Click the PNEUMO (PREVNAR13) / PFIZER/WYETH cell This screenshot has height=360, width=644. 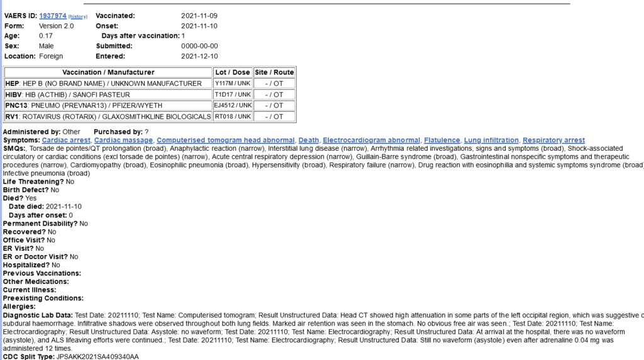pos(108,106)
